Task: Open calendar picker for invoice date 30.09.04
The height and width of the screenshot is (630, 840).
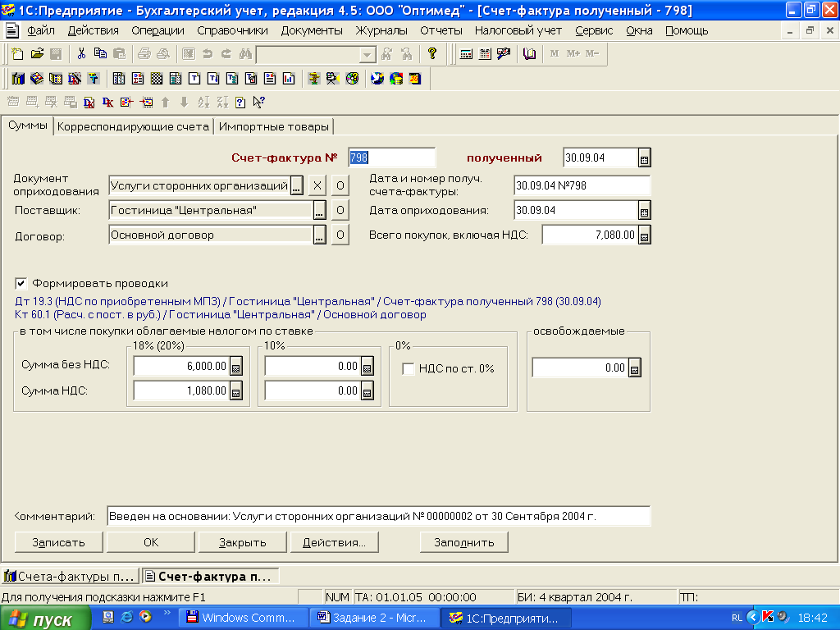Action: pyautogui.click(x=645, y=158)
